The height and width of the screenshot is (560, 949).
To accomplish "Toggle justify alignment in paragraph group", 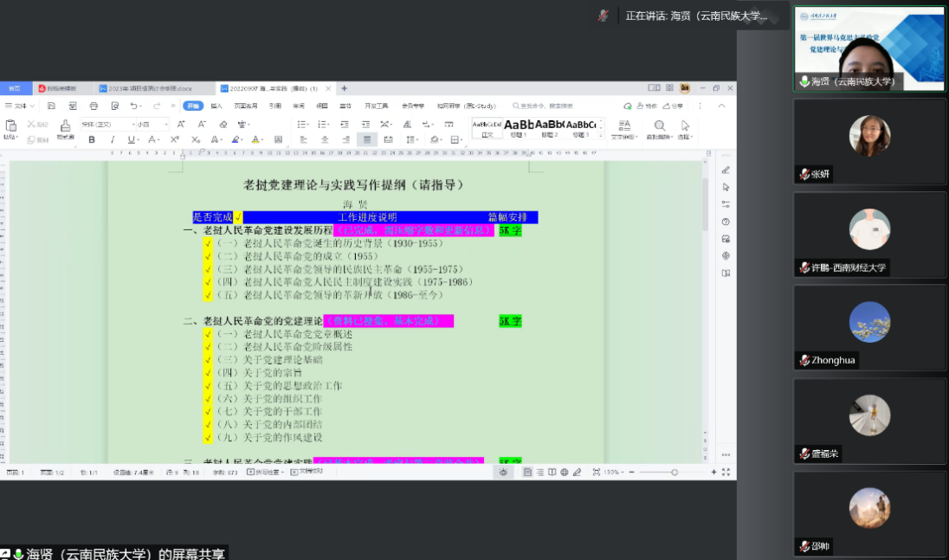I will pos(367,139).
